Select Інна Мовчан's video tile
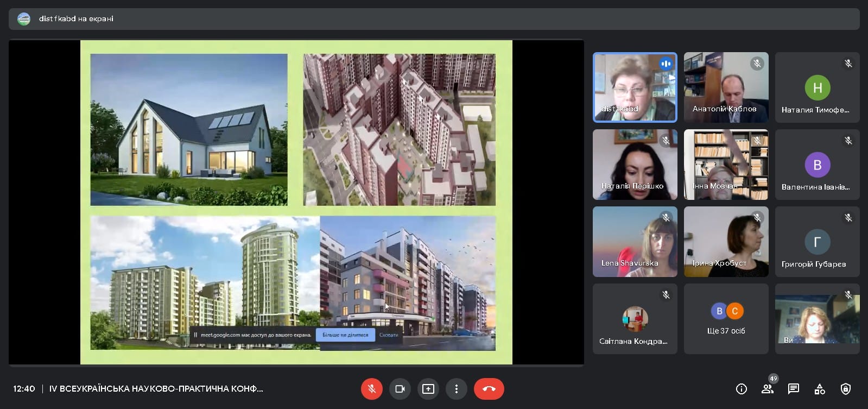 point(726,165)
